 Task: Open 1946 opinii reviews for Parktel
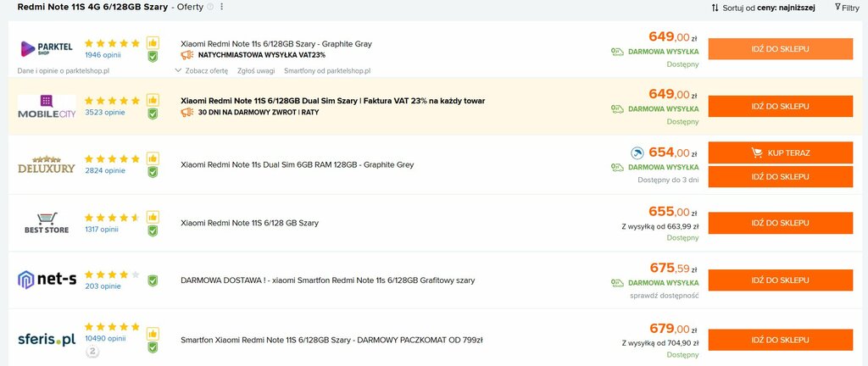103,55
